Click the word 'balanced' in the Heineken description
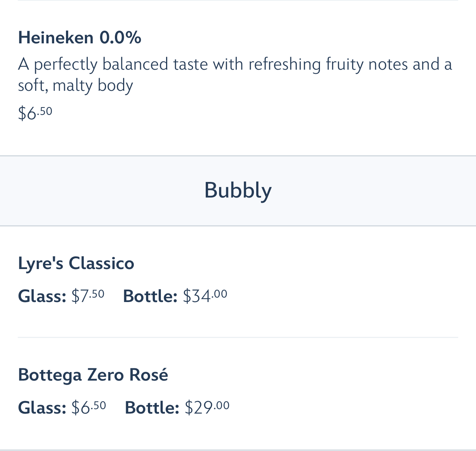The width and height of the screenshot is (476, 451). 135,64
